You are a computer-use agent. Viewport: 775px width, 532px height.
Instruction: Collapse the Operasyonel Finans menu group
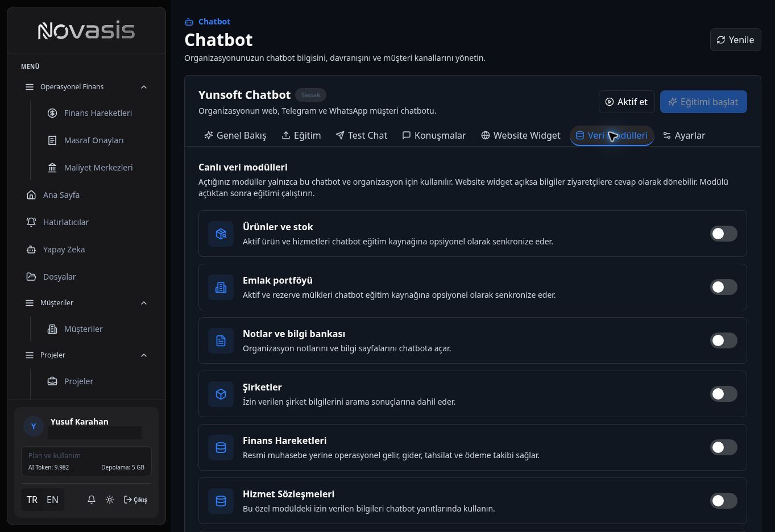(144, 87)
